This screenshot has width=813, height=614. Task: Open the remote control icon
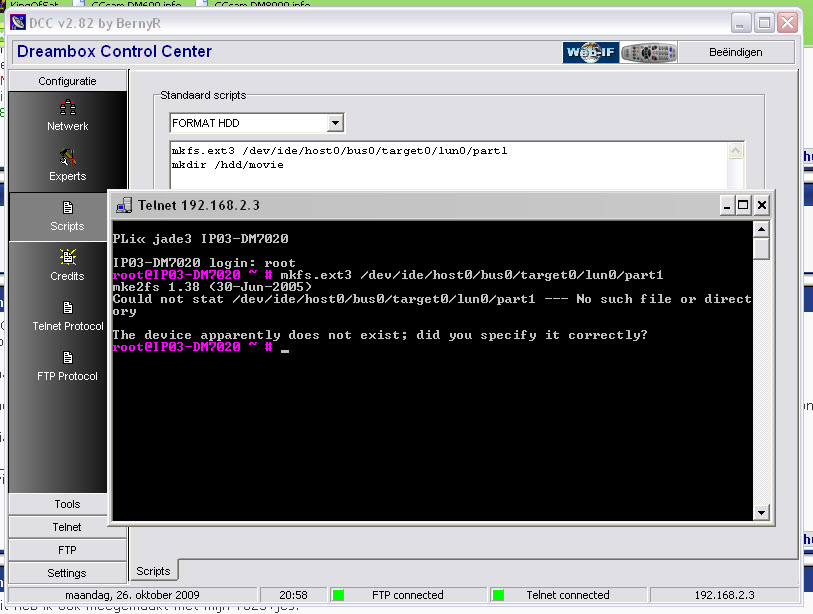click(x=649, y=52)
